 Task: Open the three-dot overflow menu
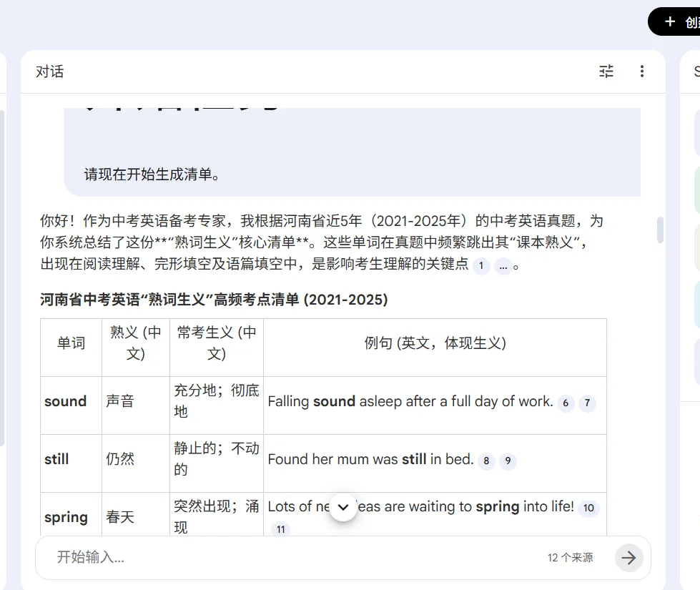(x=642, y=71)
